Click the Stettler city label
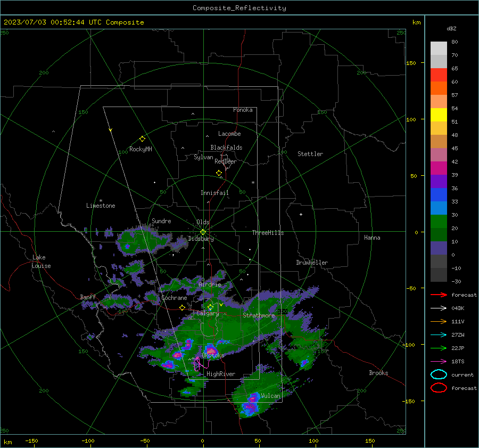Image resolution: width=479 pixels, height=448 pixels. tap(310, 154)
